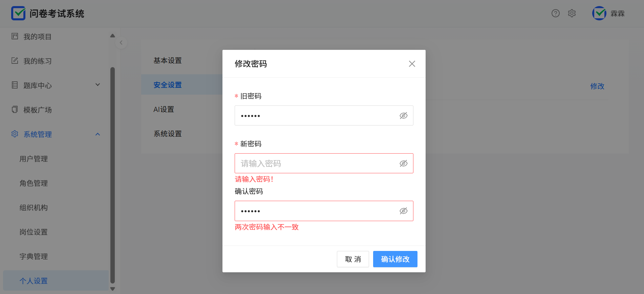644x294 pixels.
Task: Click the 题库中心 sidebar icon
Action: [x=15, y=85]
